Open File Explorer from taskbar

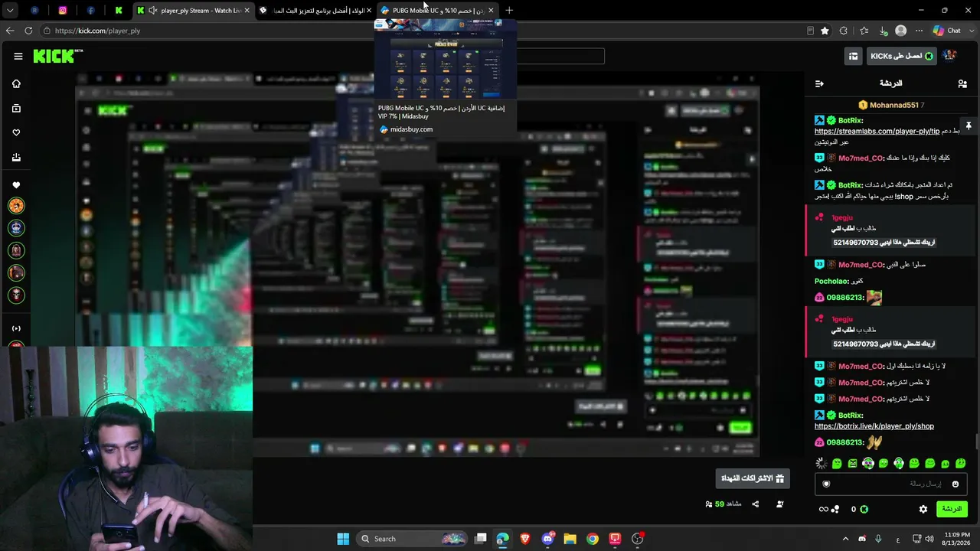[x=570, y=539]
